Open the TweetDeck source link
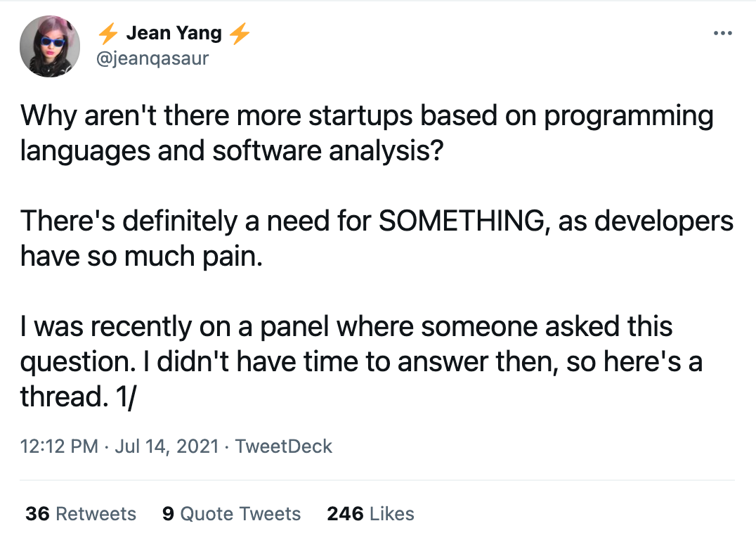The image size is (756, 547). [x=283, y=446]
